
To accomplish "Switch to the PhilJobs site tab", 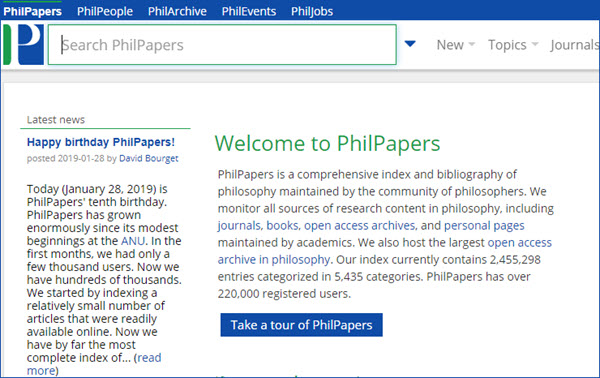I will pos(312,11).
